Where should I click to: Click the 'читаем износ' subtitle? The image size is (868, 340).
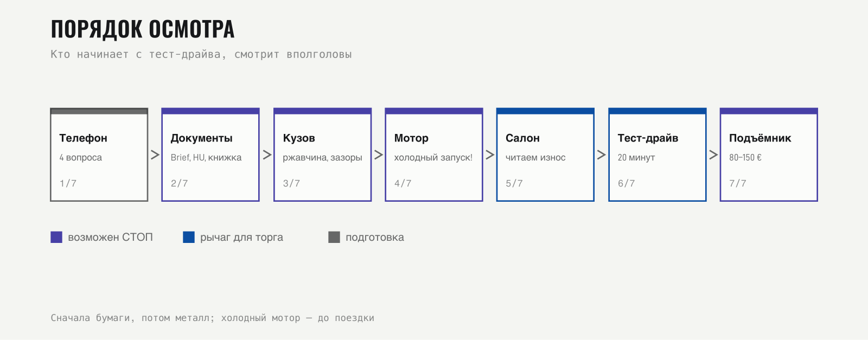[x=535, y=157]
